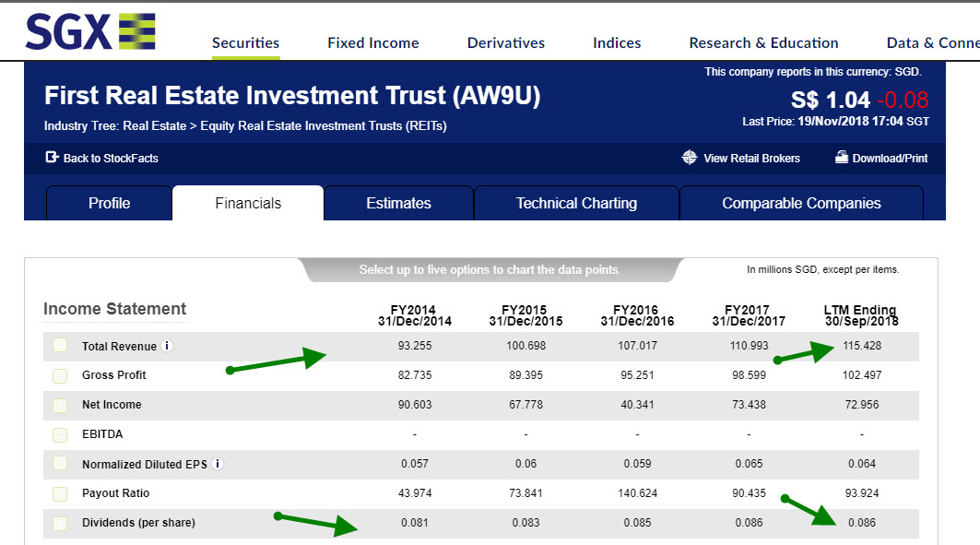Select the Financials tab

coord(248,203)
